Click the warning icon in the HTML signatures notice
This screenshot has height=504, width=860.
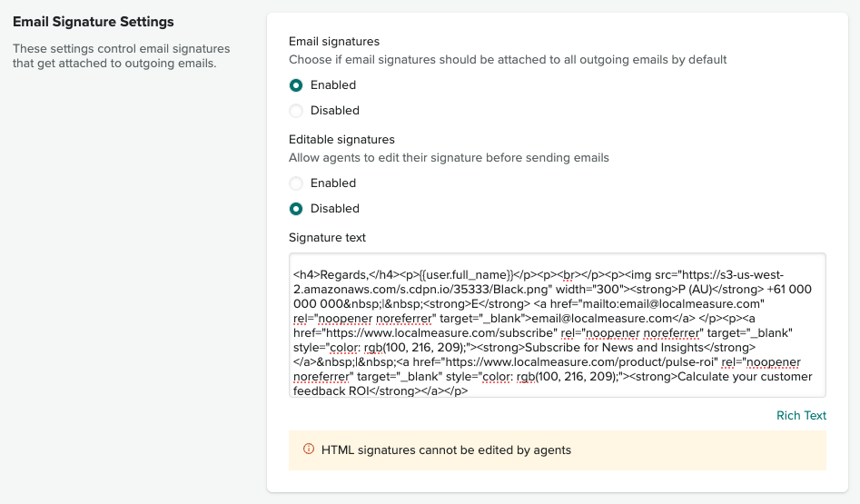click(308, 450)
